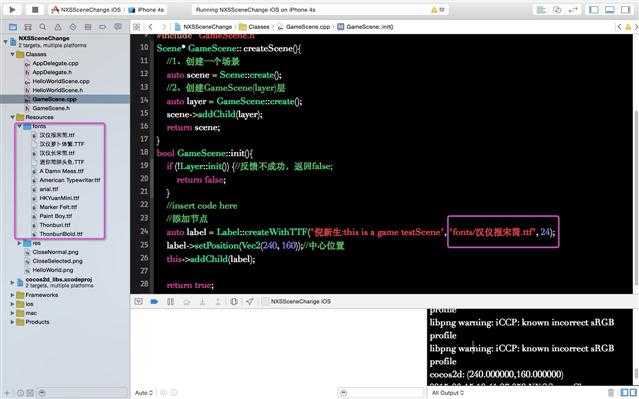
Task: Deactivate breakpoints in debug bar
Action: [x=154, y=302]
